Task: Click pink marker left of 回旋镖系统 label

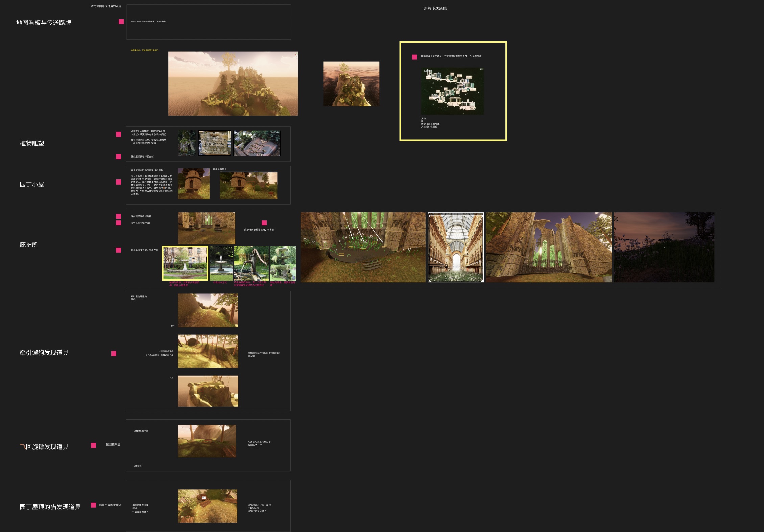Action: point(93,445)
